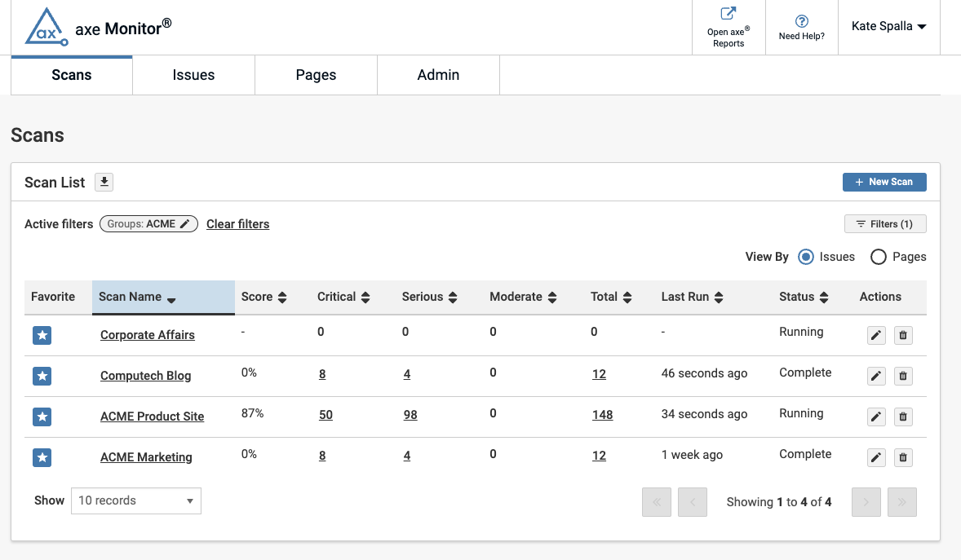Click the New Scan button

(884, 182)
